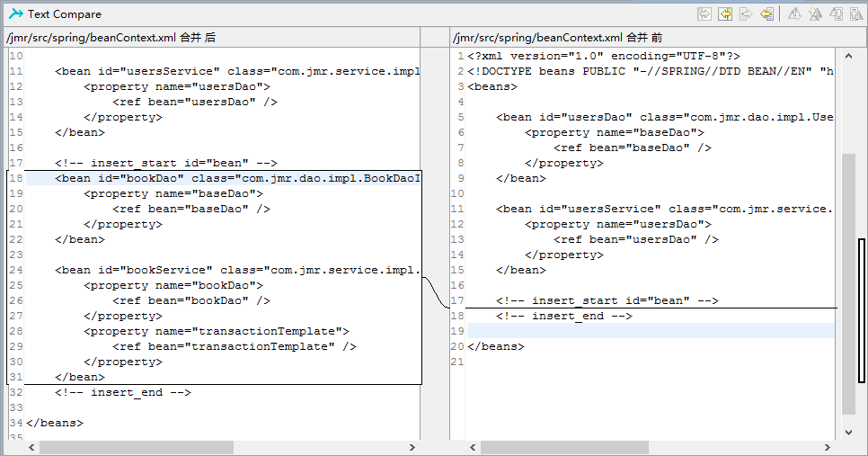Viewport: 868px width, 456px height.
Task: Go to next change
Action: coord(836,13)
